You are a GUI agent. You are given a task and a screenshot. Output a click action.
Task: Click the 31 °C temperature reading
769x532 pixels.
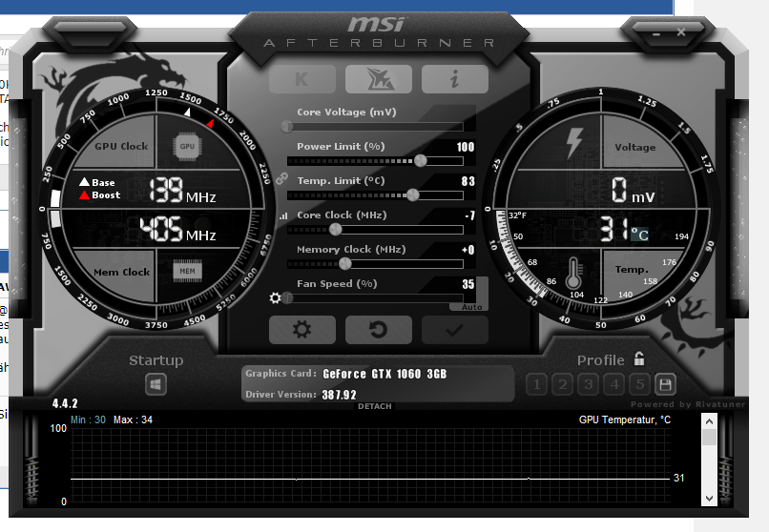click(x=624, y=229)
